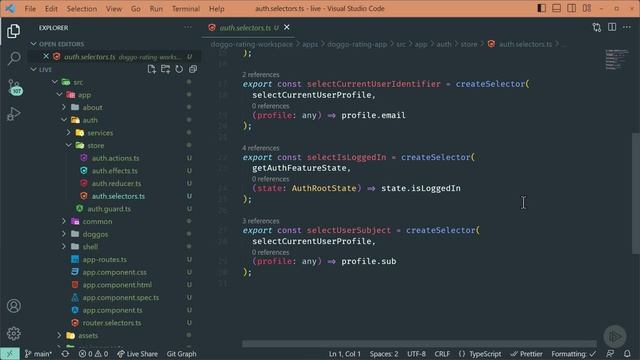Open Source Control view with 107 badge
Screen dimensions: 640x360
coord(15,87)
